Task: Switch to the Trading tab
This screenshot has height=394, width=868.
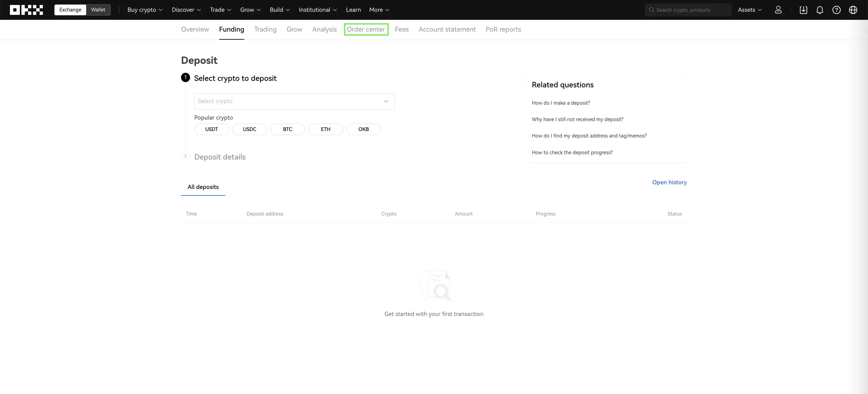Action: pos(265,29)
